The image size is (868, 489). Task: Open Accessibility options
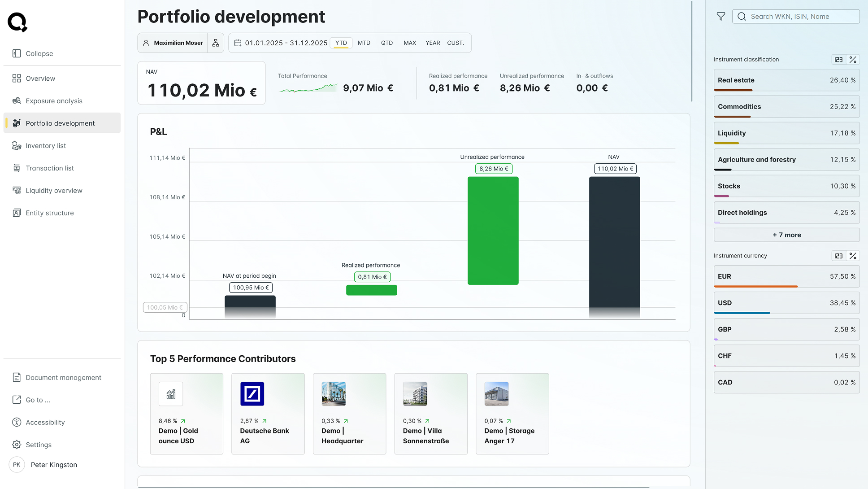click(45, 423)
